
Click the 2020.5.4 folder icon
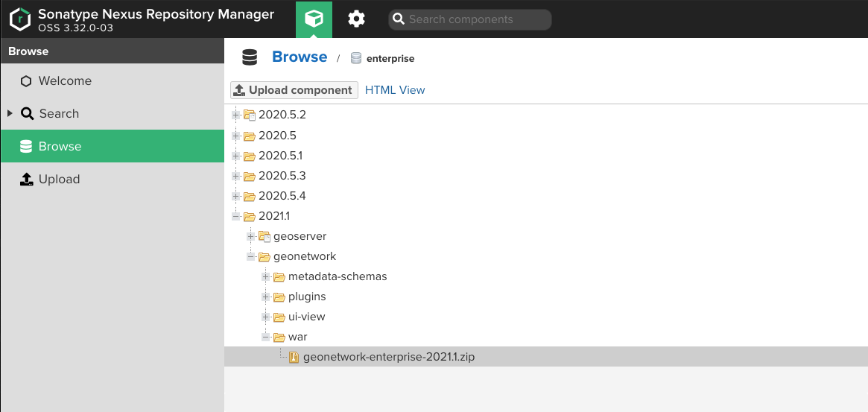pyautogui.click(x=250, y=196)
